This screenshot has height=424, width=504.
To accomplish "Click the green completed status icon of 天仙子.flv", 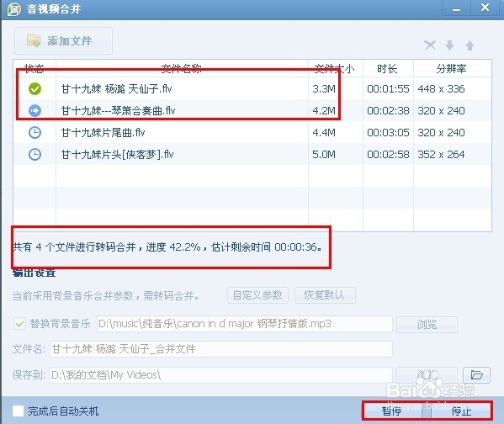I will coord(34,88).
